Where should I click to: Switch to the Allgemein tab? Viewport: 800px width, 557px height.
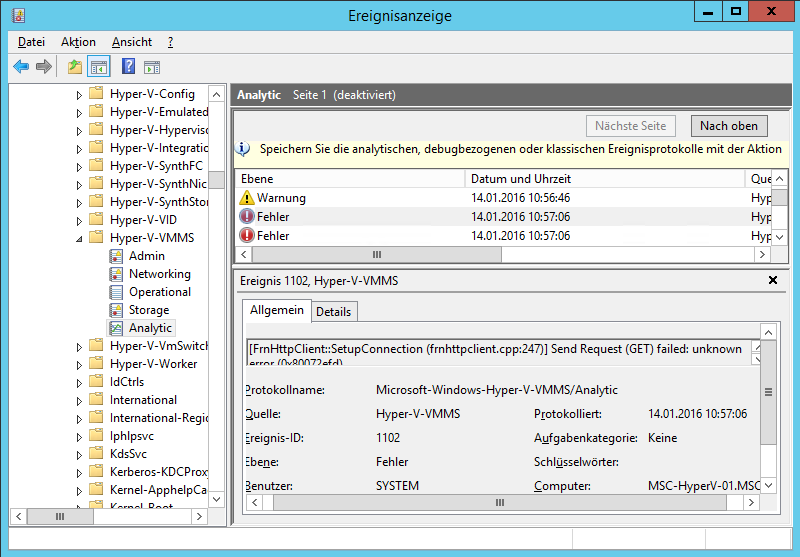click(277, 310)
